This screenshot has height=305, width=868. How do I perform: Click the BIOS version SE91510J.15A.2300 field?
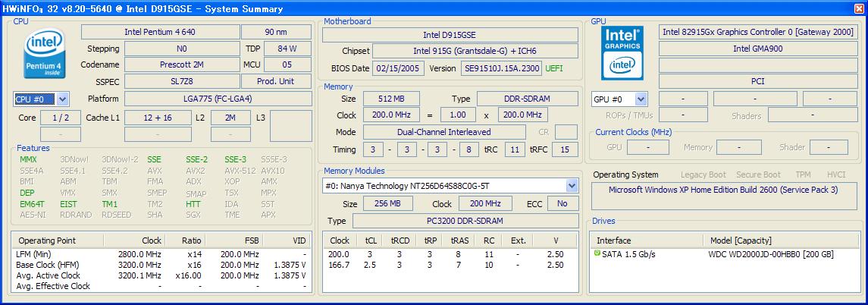tap(501, 68)
